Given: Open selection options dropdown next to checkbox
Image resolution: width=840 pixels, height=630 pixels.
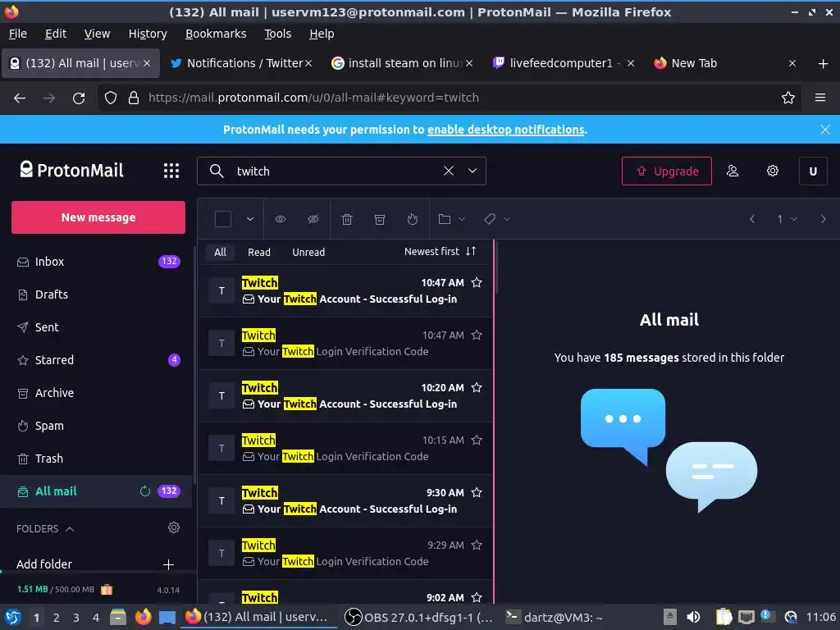Looking at the screenshot, I should (249, 219).
